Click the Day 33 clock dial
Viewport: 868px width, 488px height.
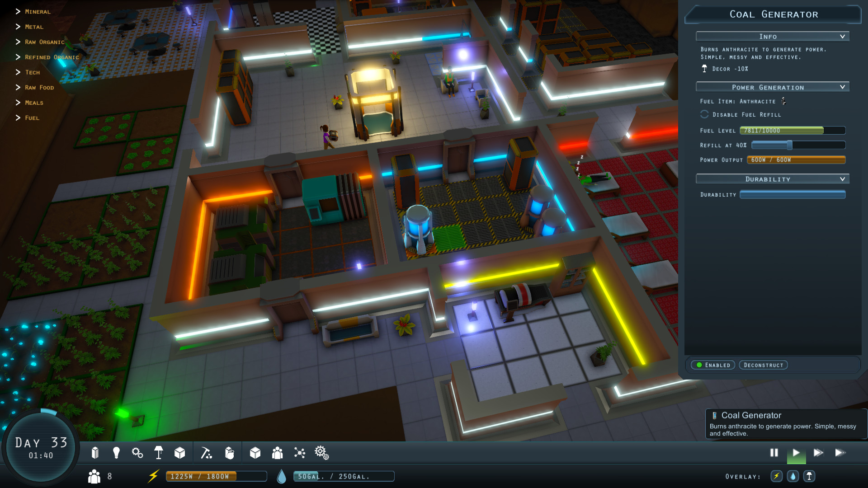coord(41,448)
